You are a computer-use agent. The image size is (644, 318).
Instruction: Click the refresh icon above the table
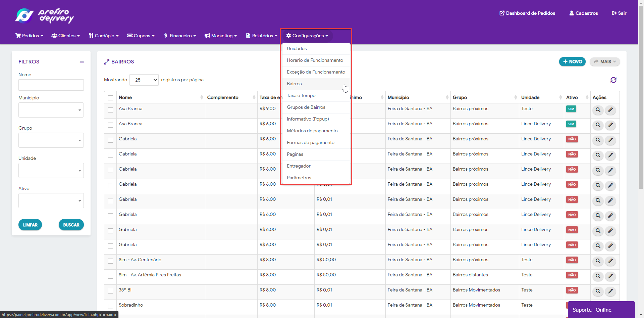click(613, 80)
